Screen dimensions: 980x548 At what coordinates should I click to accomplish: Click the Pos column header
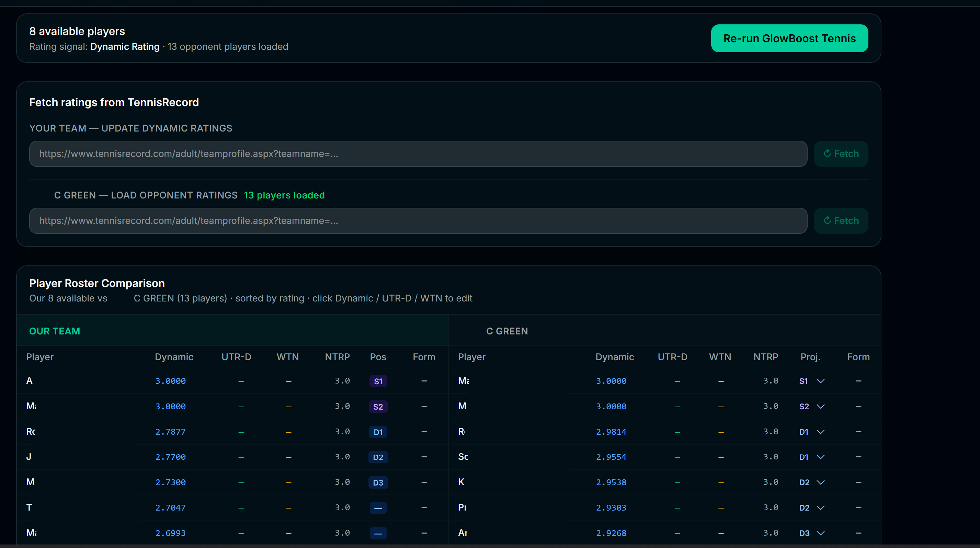point(378,357)
